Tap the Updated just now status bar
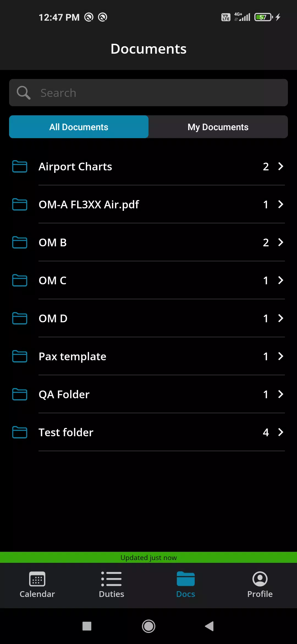This screenshot has height=644, width=297. (x=148, y=557)
